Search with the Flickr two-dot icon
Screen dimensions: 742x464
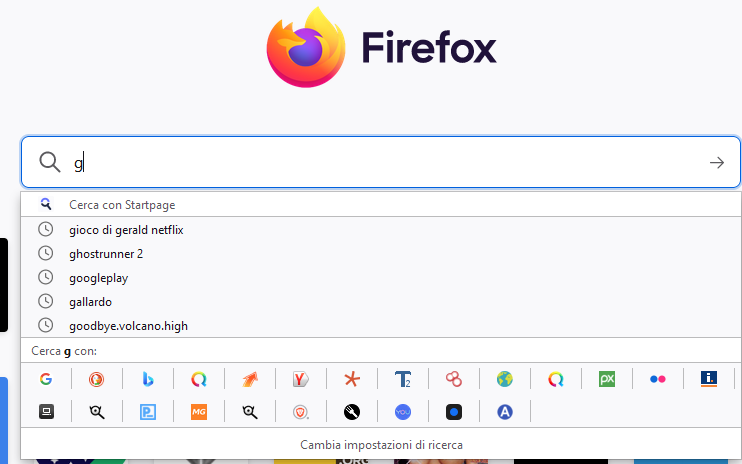pyautogui.click(x=658, y=379)
